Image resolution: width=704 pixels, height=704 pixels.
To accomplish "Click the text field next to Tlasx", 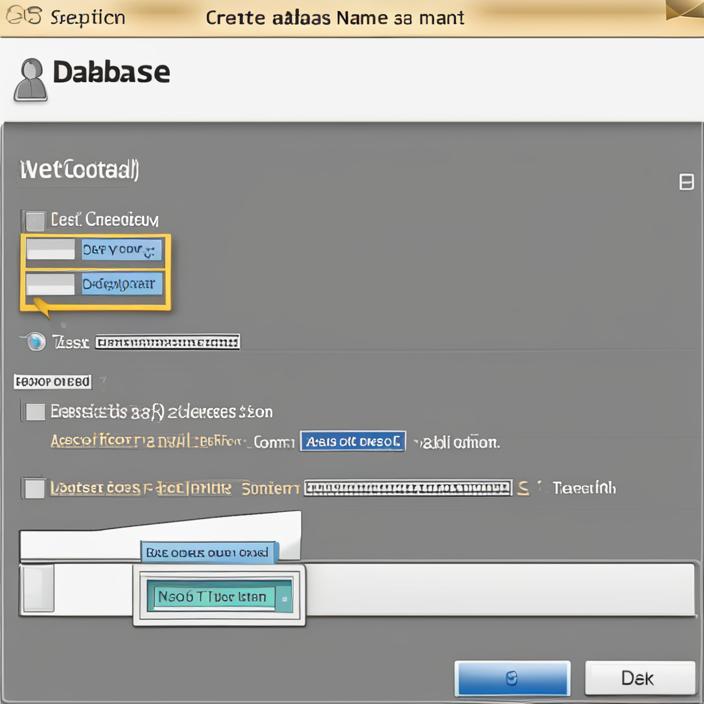I will point(167,343).
